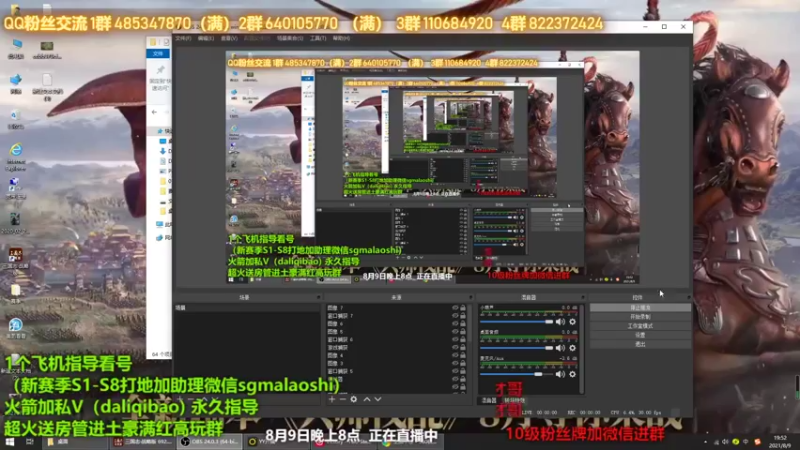Image resolution: width=800 pixels, height=450 pixels.
Task: Toggle visibility eye of 窗口捕获 7 source
Action: click(455, 316)
